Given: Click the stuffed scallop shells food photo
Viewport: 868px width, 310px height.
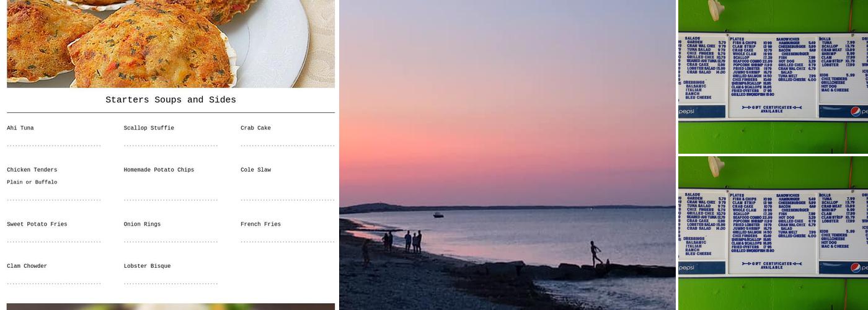Looking at the screenshot, I should [x=170, y=43].
